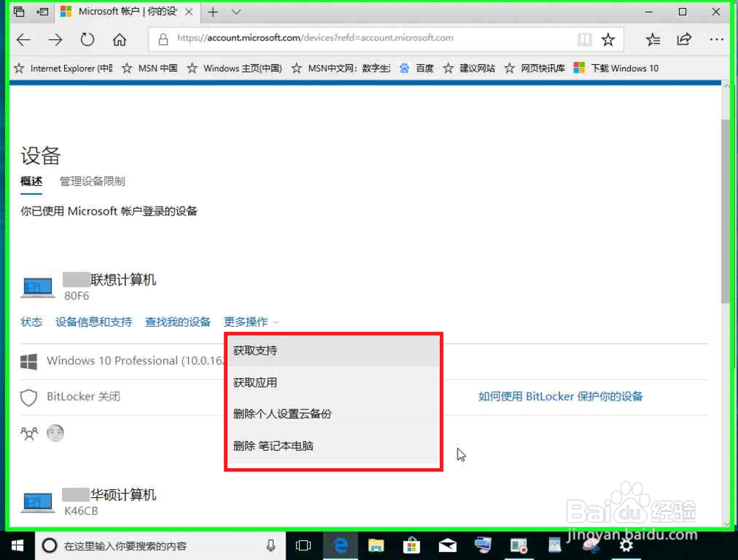The height and width of the screenshot is (560, 738).
Task: Close the Microsoft 帐户 tab
Action: (189, 12)
